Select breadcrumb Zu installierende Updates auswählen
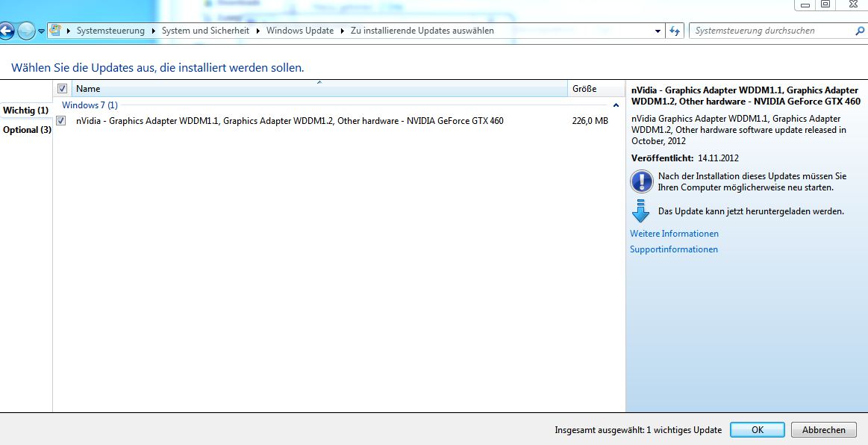 (x=422, y=31)
